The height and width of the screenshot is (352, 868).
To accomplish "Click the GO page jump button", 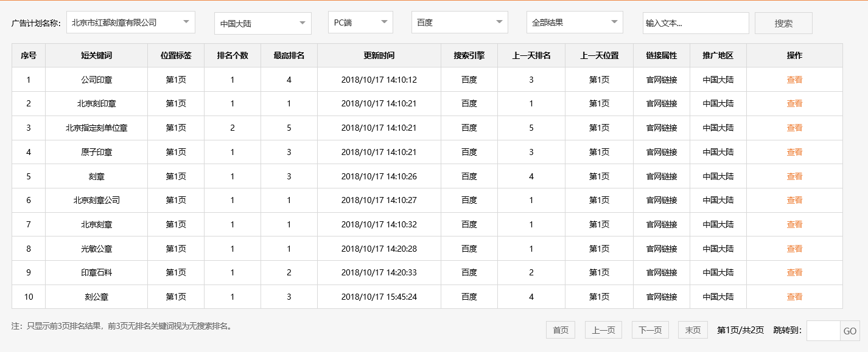I will point(851,330).
